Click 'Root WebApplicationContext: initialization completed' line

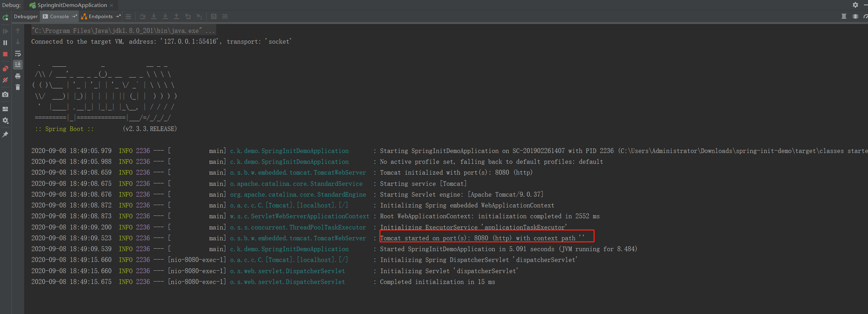[x=490, y=216]
